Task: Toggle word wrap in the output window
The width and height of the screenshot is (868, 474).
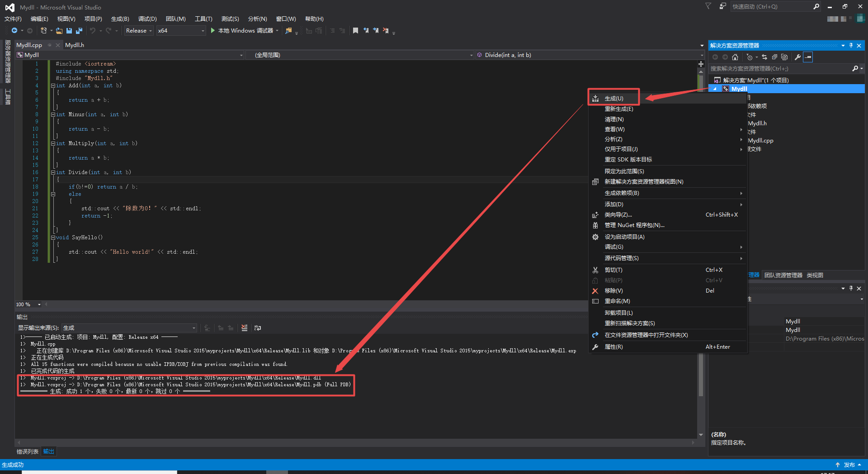Action: (x=257, y=328)
